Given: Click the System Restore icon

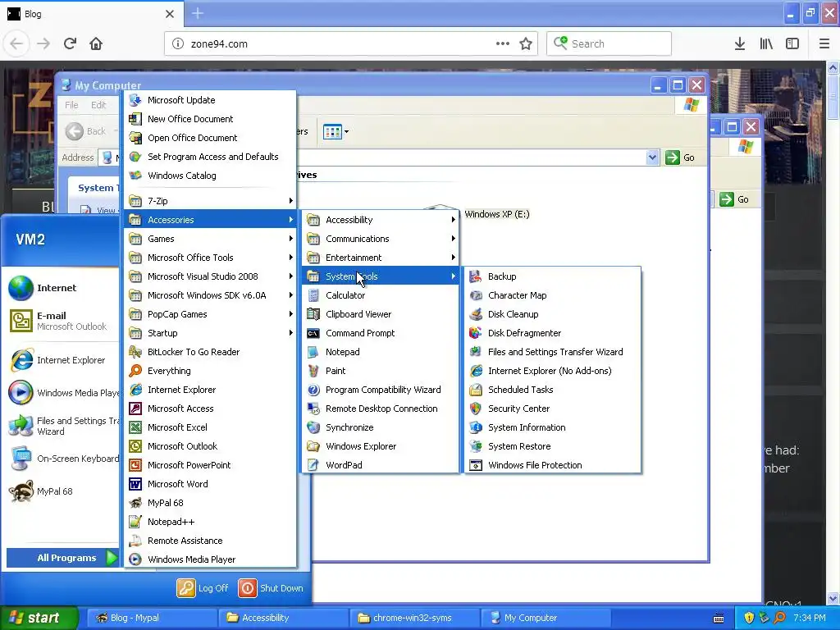Looking at the screenshot, I should coord(476,446).
